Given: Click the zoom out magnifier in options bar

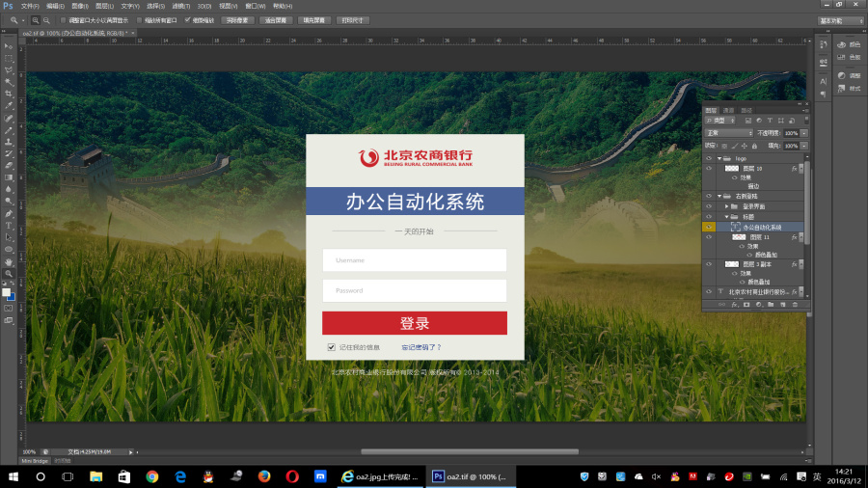Looking at the screenshot, I should [46, 20].
